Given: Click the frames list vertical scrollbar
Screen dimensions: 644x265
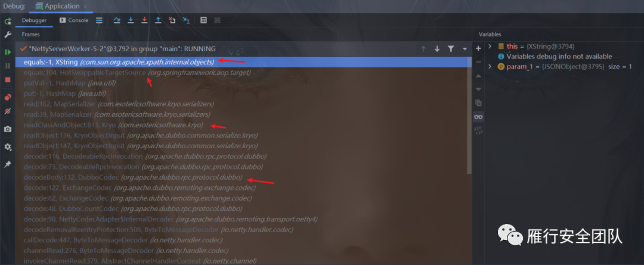Looking at the screenshot, I should coord(469,115).
